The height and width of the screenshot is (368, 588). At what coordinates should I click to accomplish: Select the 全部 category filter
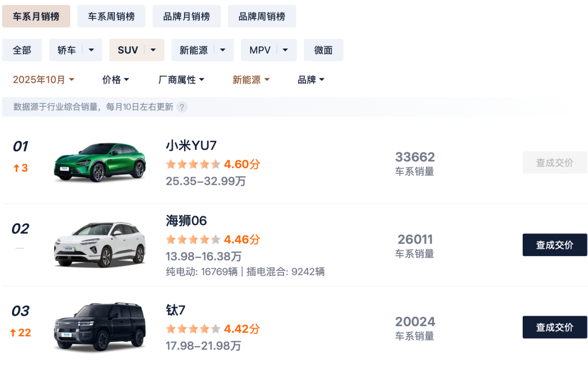pos(22,50)
